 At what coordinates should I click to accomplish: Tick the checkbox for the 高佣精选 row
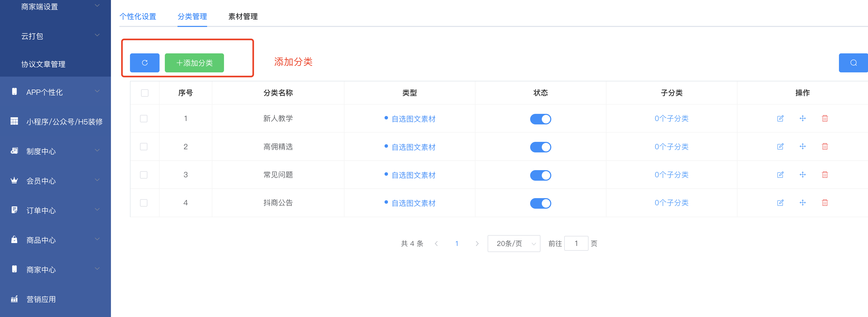pos(143,147)
